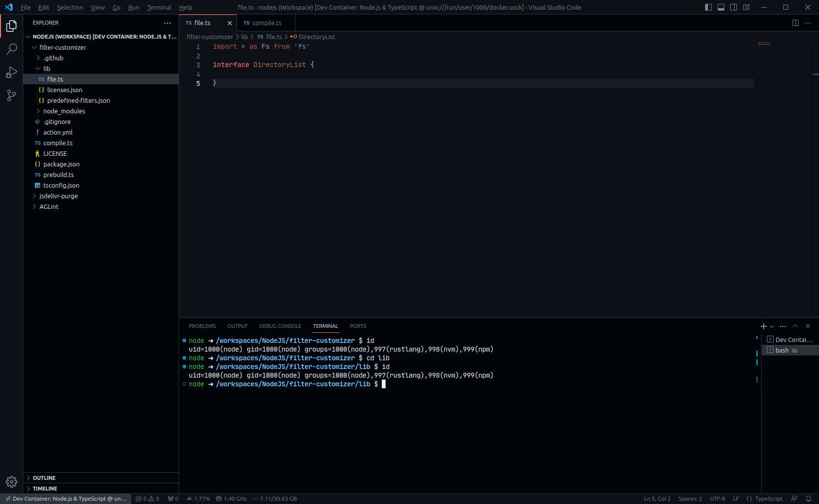Expand the OUTLINE section
The image size is (819, 504).
coord(43,478)
